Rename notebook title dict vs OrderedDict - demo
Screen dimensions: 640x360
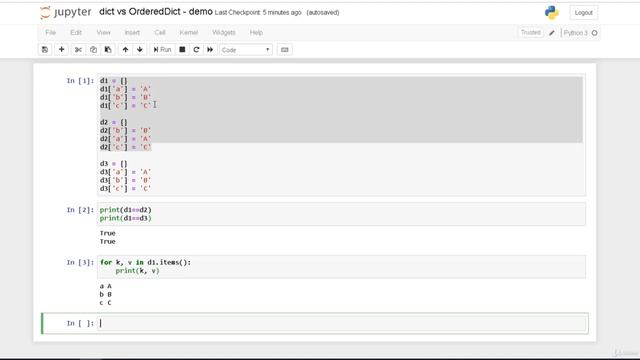pyautogui.click(x=156, y=12)
